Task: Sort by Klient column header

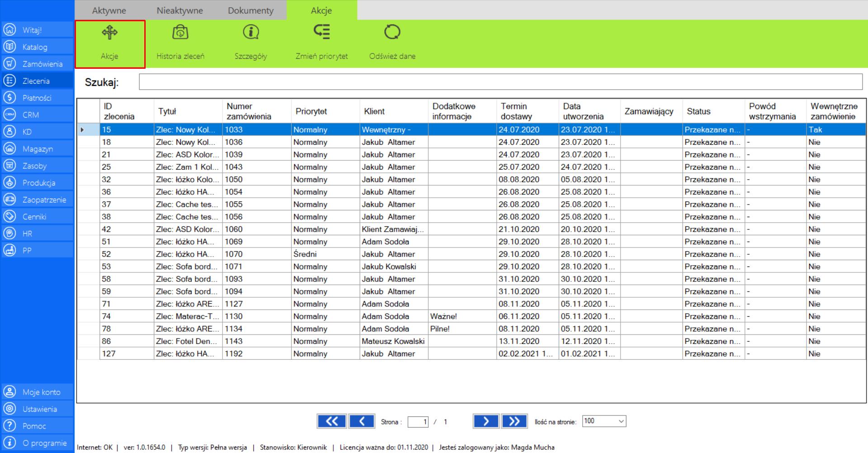Action: 394,111
